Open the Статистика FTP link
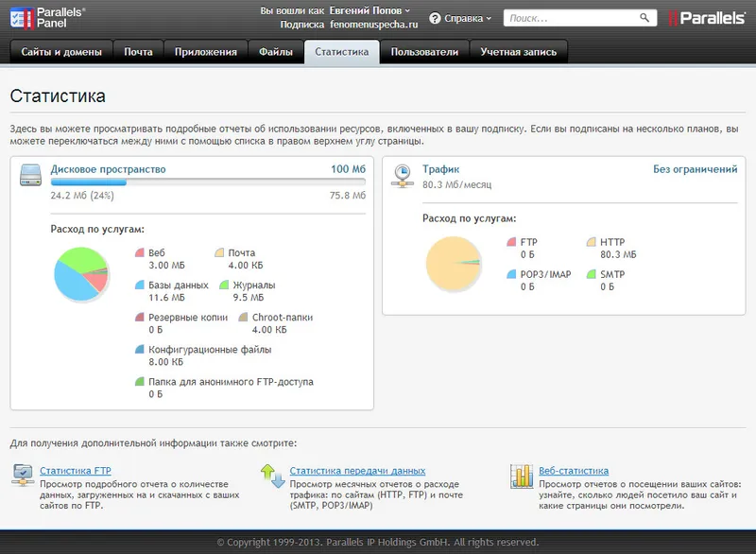Image resolution: width=756 pixels, height=554 pixels. pos(76,471)
